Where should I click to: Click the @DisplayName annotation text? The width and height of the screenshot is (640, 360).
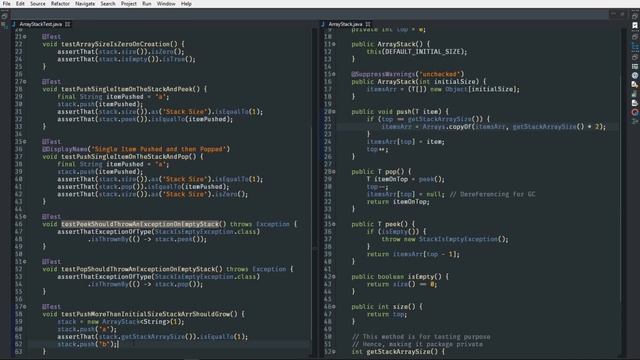point(65,149)
